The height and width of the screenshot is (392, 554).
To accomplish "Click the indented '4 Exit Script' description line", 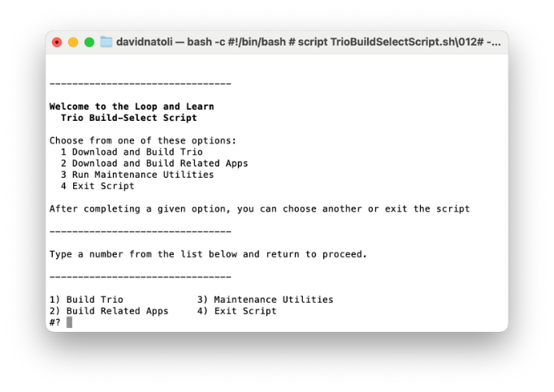I will (97, 186).
